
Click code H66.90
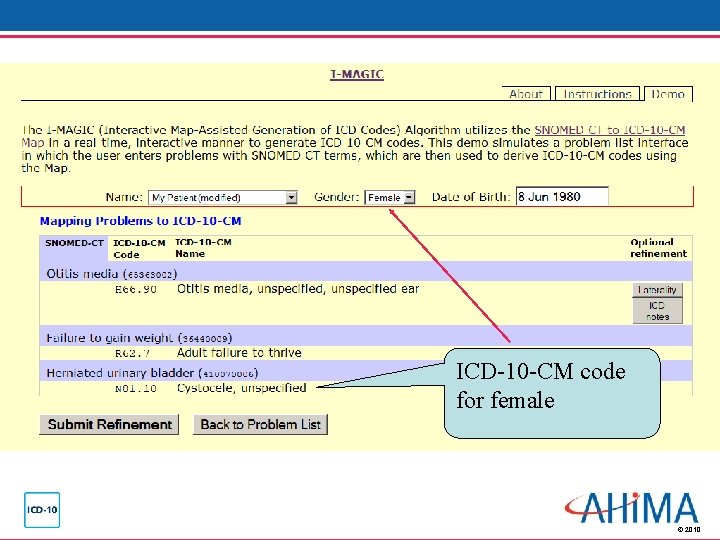pyautogui.click(x=136, y=290)
